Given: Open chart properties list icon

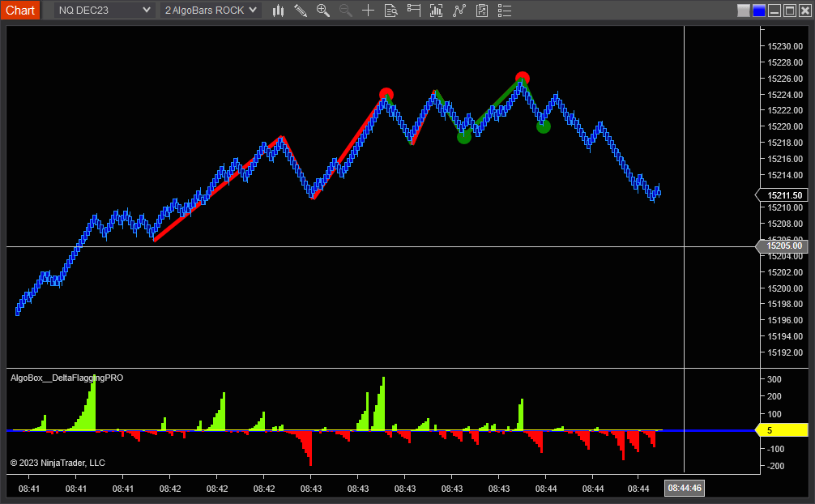Looking at the screenshot, I should point(505,11).
